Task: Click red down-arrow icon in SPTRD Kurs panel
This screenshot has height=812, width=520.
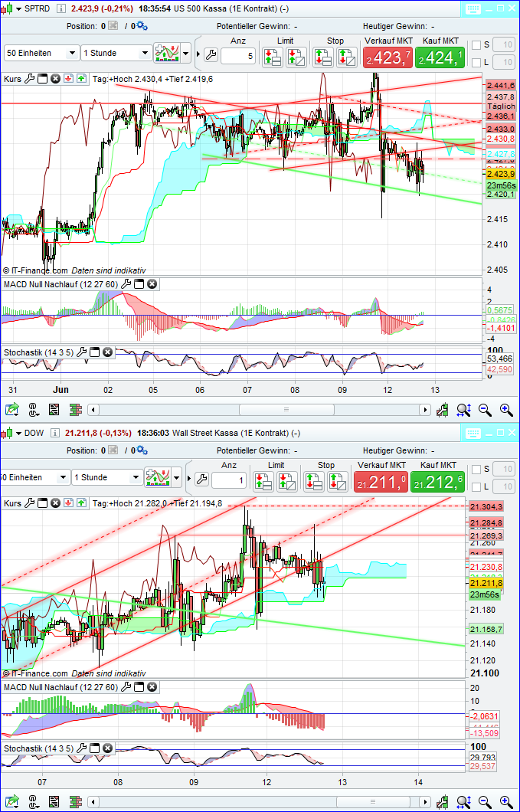Action: click(x=68, y=79)
